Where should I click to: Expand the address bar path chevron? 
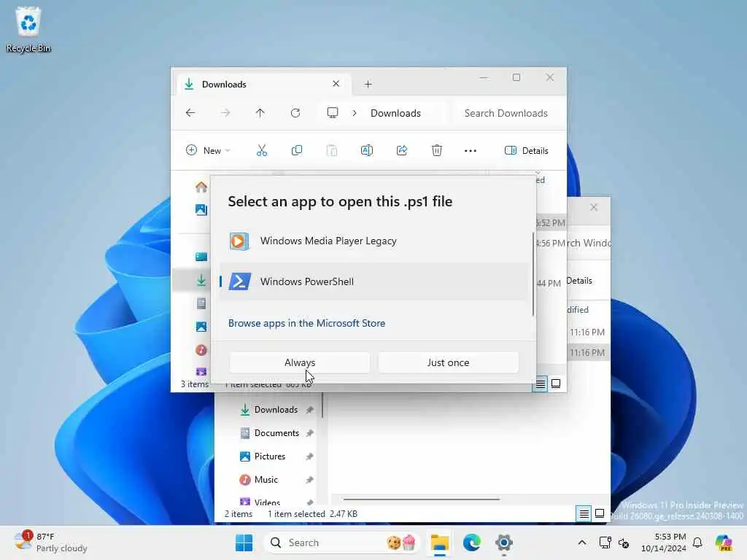(x=355, y=113)
